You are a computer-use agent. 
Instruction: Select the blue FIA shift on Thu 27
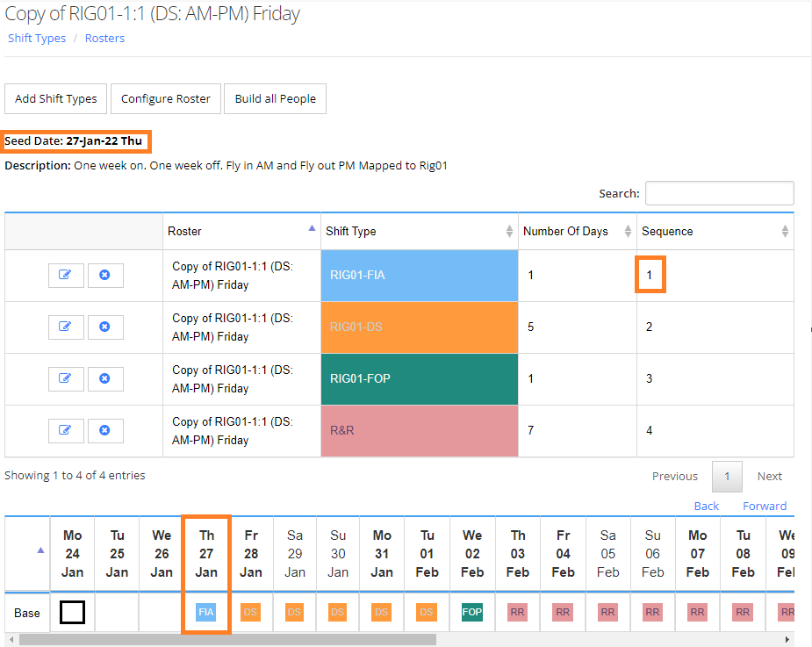point(205,612)
